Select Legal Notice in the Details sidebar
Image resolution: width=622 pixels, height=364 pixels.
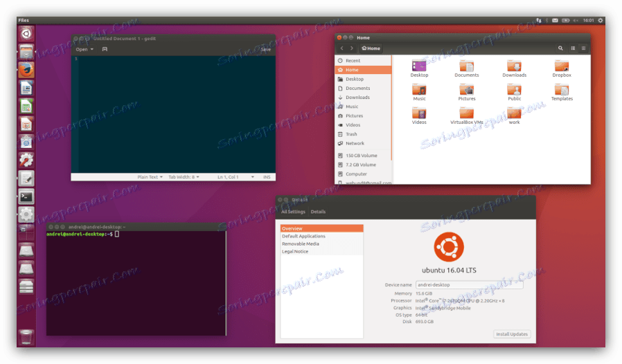321,251
